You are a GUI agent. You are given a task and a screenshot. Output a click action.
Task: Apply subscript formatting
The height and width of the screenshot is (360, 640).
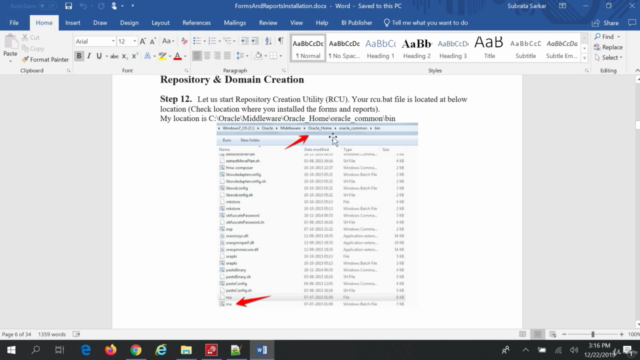[124, 56]
